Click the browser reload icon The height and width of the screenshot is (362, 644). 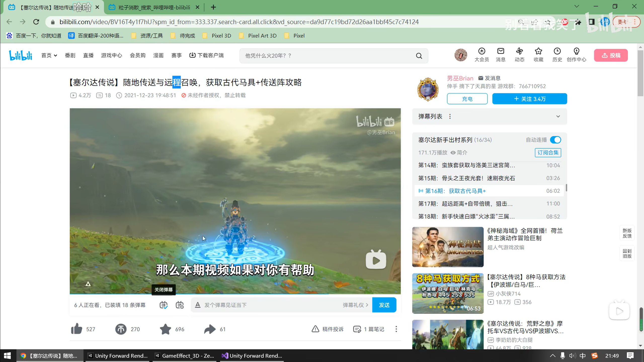coord(36,22)
